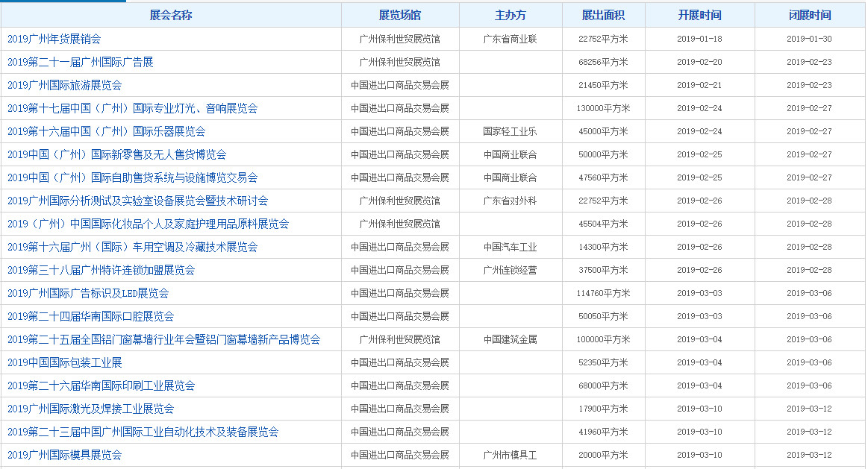The image size is (868, 469).
Task: Select area cell 100000平方米
Action: click(x=603, y=339)
